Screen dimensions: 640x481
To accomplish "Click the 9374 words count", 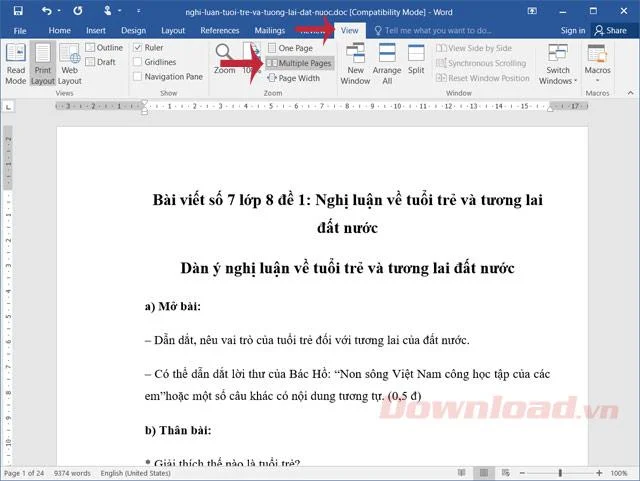I will 72,473.
